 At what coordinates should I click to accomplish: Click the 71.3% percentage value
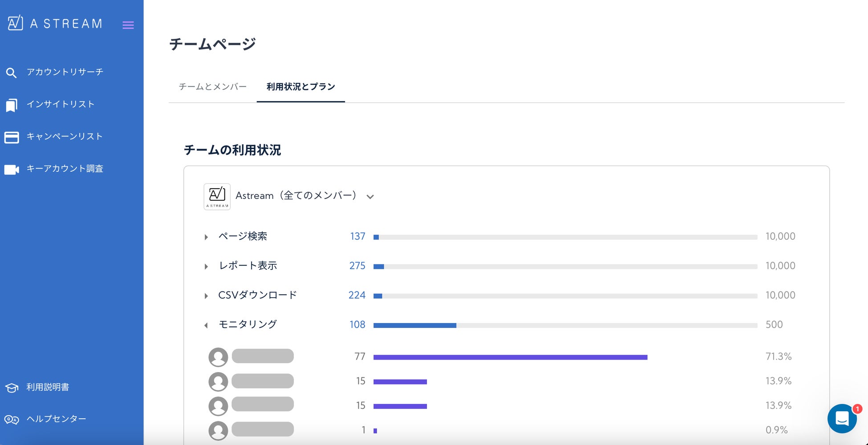[x=779, y=356]
